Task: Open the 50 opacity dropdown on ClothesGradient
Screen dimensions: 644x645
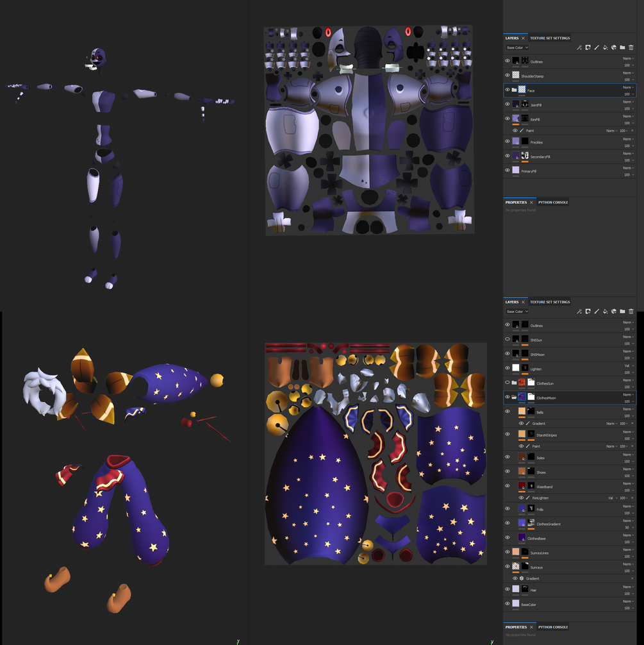Action: 629,528
